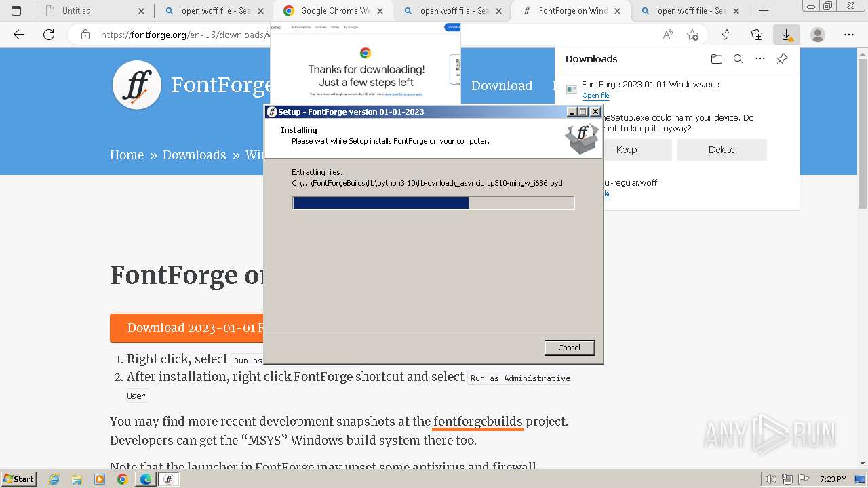868x488 pixels.
Task: Open media player taskbar icon
Action: pos(100,479)
